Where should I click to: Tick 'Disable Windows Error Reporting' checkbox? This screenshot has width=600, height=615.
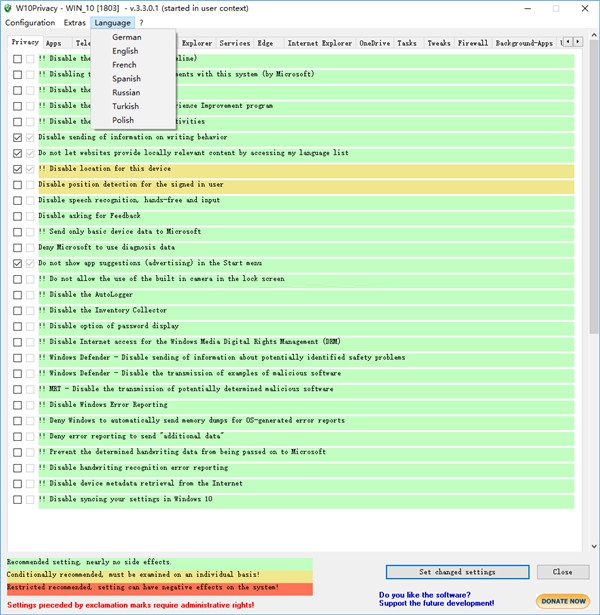point(18,405)
